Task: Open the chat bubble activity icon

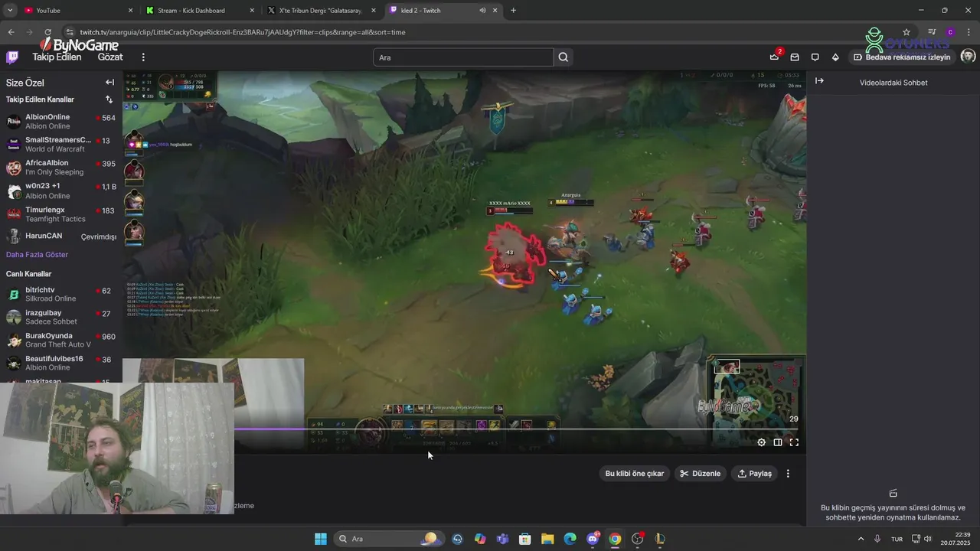Action: [x=815, y=57]
